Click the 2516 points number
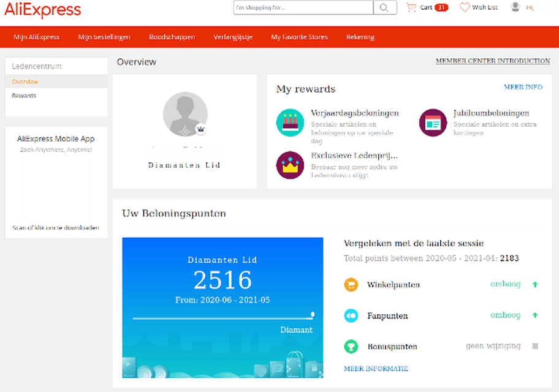The height and width of the screenshot is (392, 559). (223, 280)
